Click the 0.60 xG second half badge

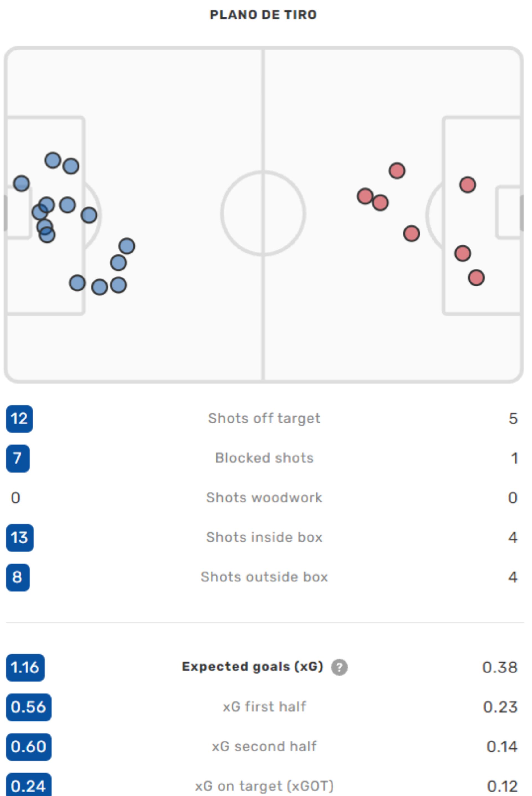point(29,747)
